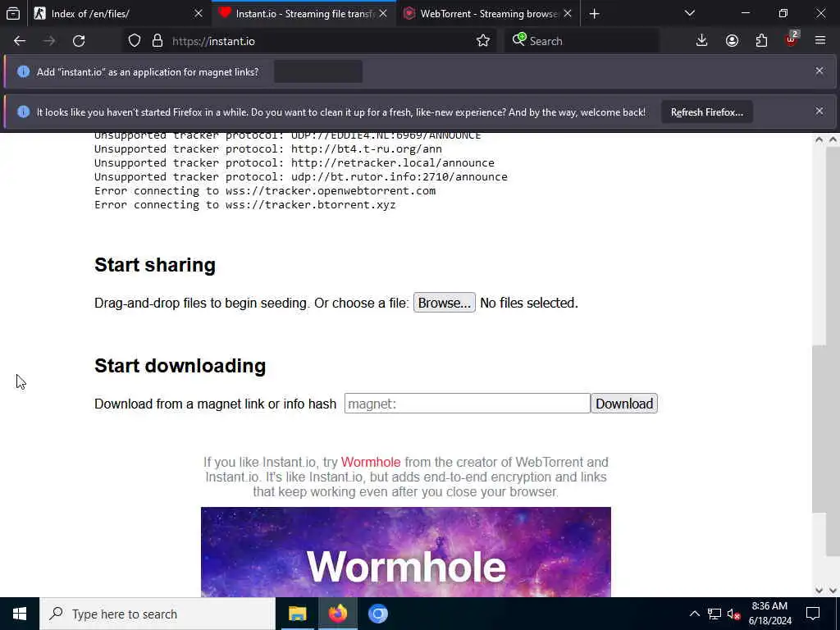Open the Extensions puzzle icon
The width and height of the screenshot is (840, 630).
pyautogui.click(x=761, y=41)
